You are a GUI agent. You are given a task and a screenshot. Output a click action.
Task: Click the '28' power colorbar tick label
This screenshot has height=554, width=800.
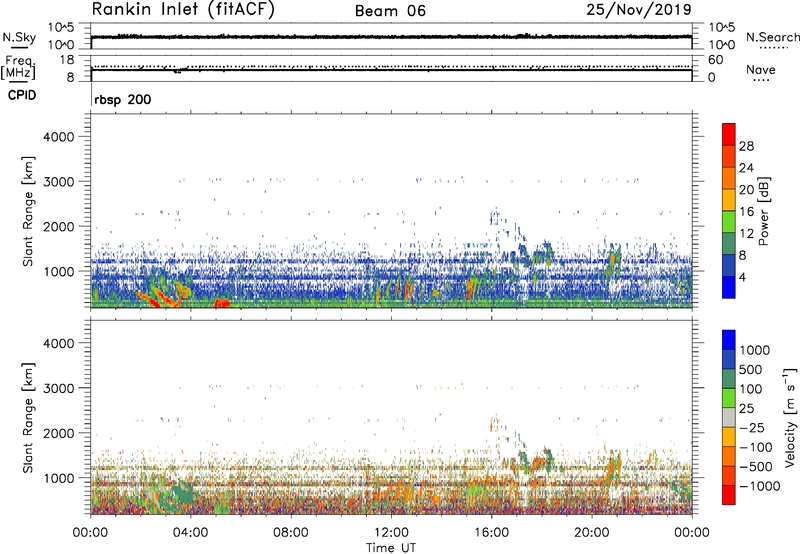pos(746,146)
